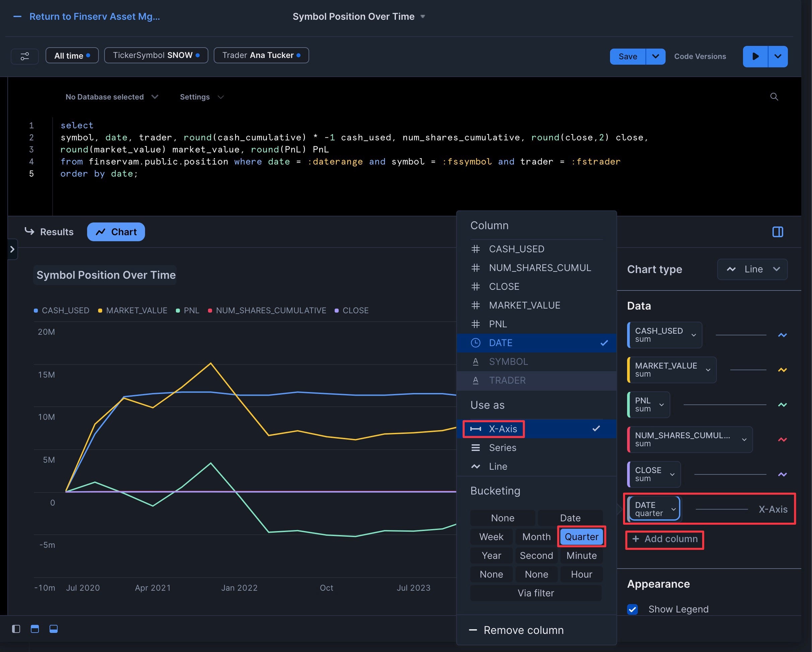Switch to the Results tab

click(x=49, y=232)
